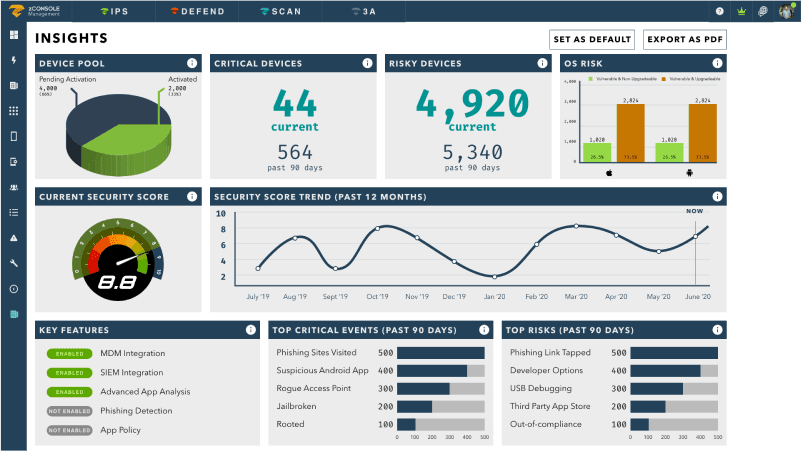Toggle the MDM Integration enabled badge
The image size is (801, 451).
(x=70, y=353)
